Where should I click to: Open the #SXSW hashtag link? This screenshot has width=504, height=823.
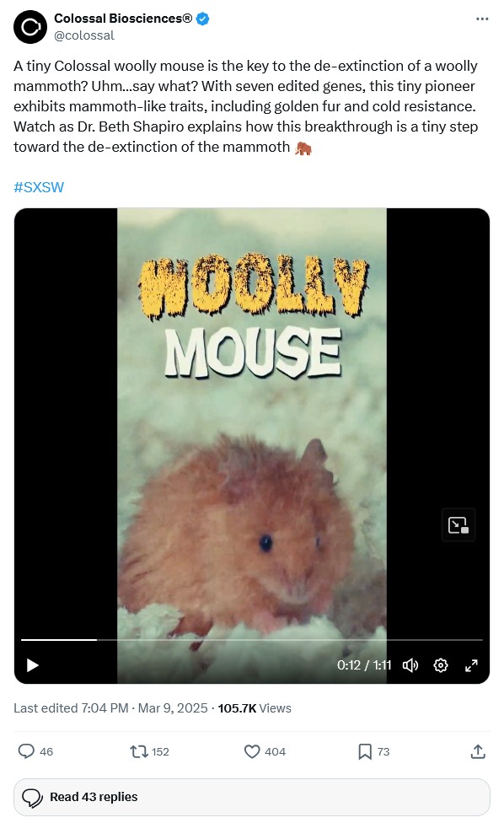[39, 187]
